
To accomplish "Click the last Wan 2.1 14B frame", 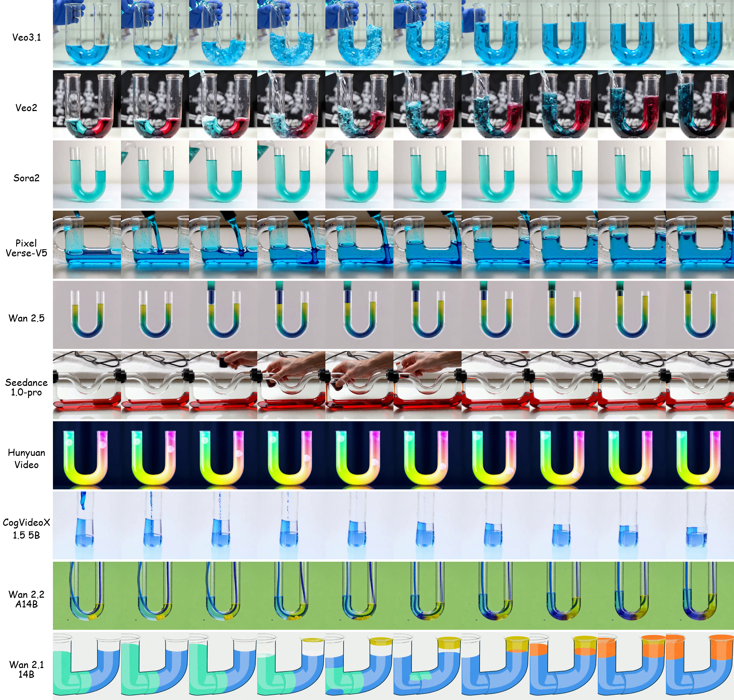I will tap(700, 665).
